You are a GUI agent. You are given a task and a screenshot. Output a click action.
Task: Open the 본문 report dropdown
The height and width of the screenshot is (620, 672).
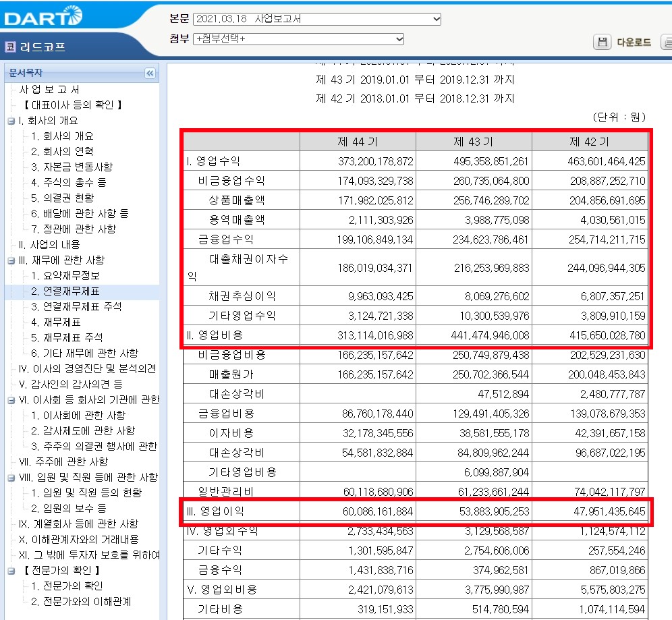coord(437,18)
